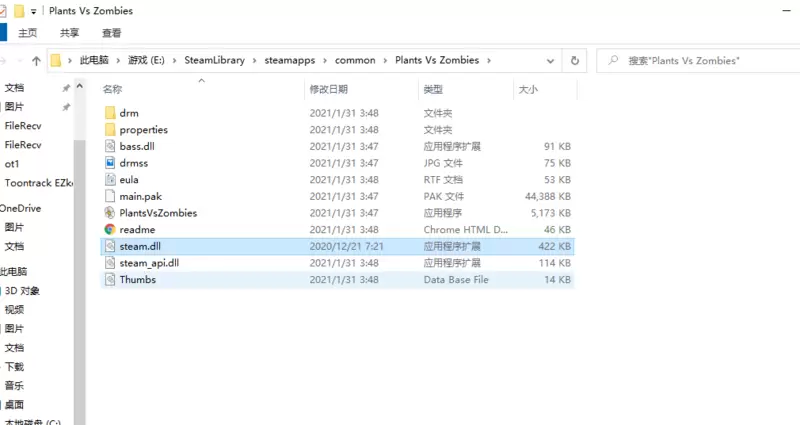Sort by 类型 column header
Screen dimensions: 800x425
[x=433, y=89]
